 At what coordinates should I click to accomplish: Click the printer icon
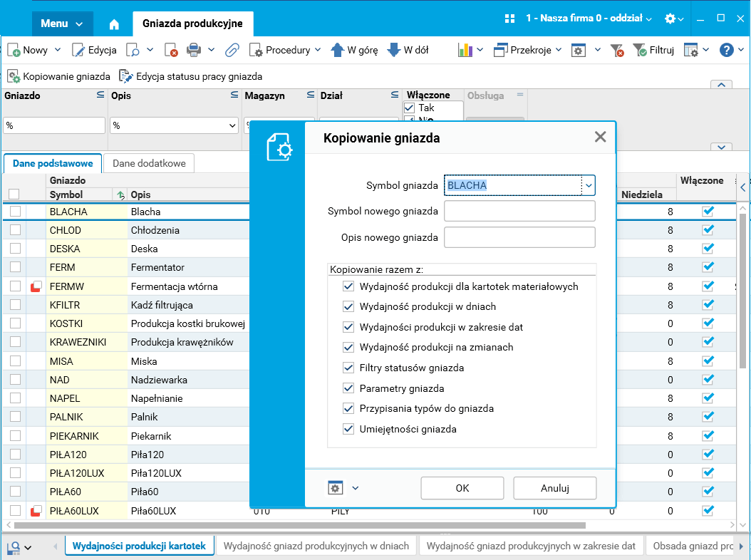(194, 50)
